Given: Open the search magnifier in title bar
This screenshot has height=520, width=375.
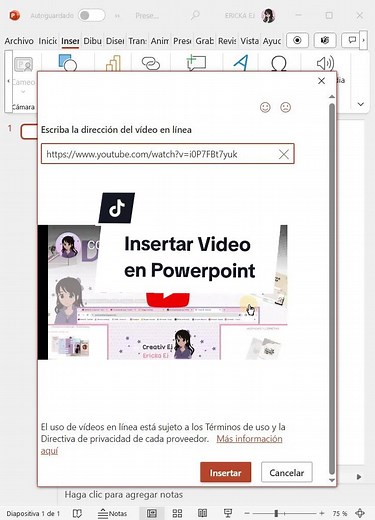Looking at the screenshot, I should (195, 15).
